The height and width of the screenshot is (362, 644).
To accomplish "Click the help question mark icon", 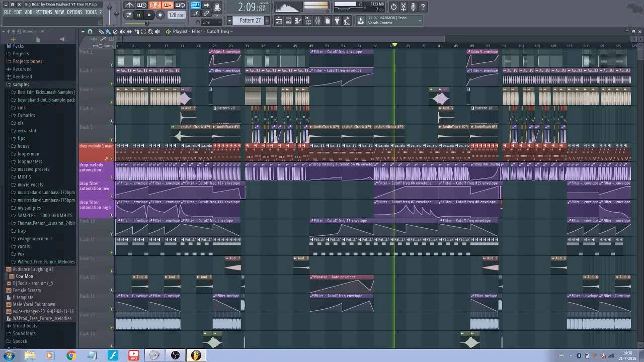I will (x=423, y=7).
